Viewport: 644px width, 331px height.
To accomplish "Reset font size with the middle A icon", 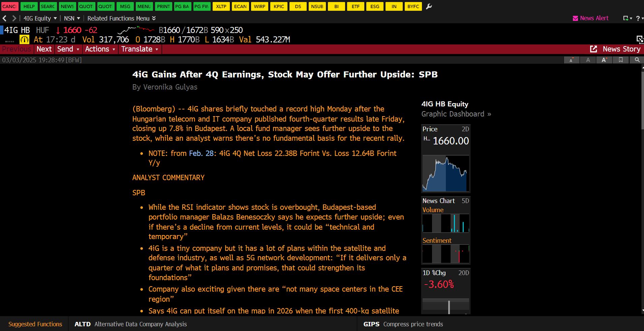I will pyautogui.click(x=588, y=60).
